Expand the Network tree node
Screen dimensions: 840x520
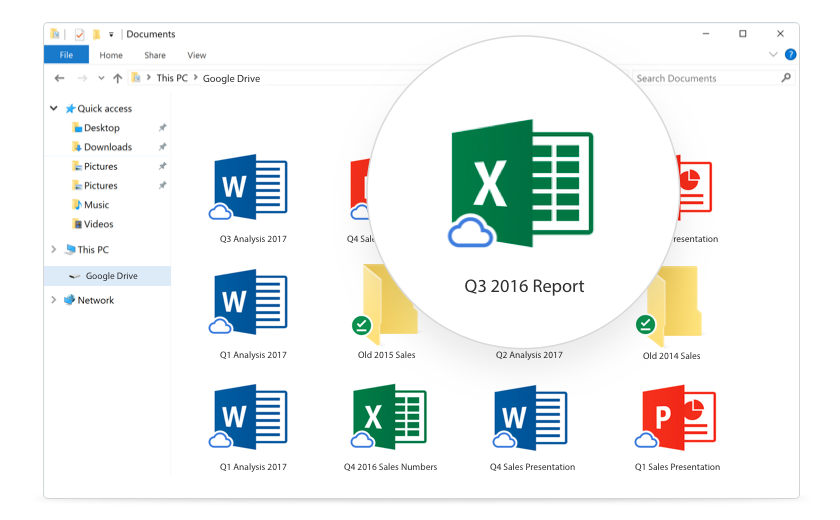click(54, 300)
